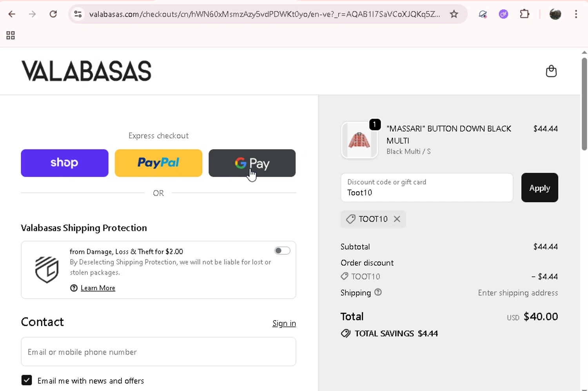The image size is (588, 391).
Task: Remove the TOOT10 discount tag
Action: pyautogui.click(x=397, y=219)
